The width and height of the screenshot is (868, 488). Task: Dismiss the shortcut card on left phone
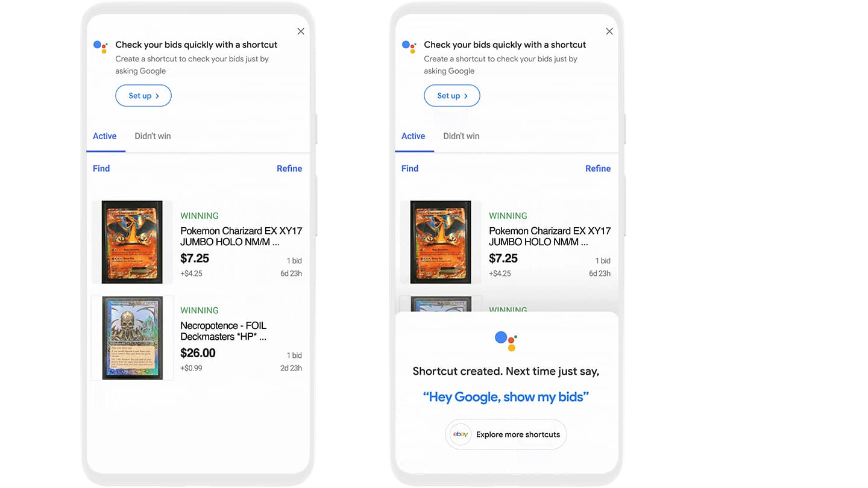point(301,31)
